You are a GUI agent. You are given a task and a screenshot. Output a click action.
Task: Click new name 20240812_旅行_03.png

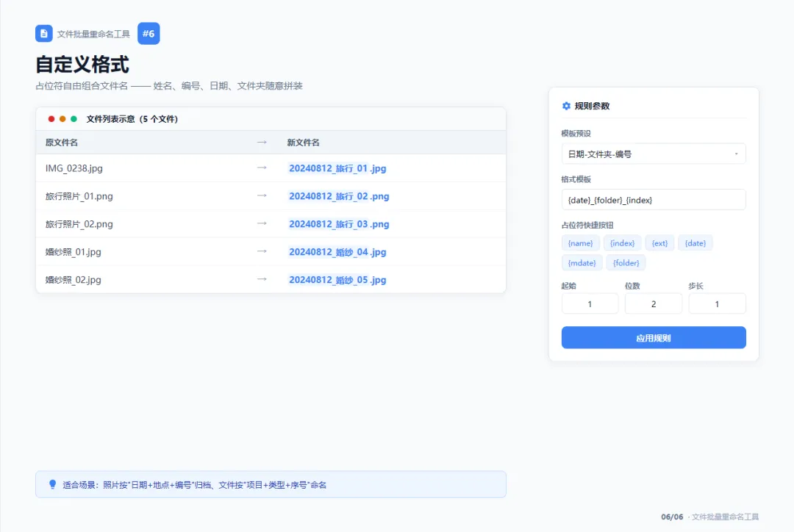[339, 223]
